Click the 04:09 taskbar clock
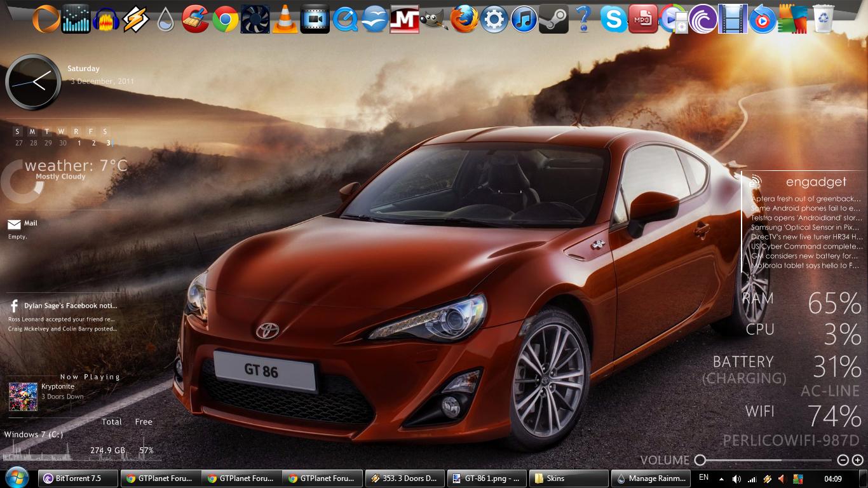 (833, 478)
